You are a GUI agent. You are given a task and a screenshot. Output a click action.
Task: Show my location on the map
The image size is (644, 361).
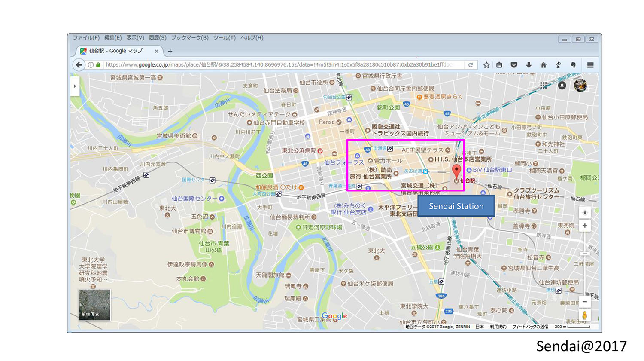[584, 213]
